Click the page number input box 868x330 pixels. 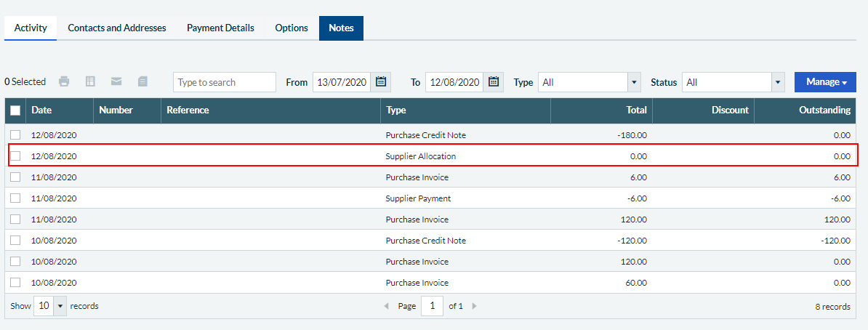(433, 305)
